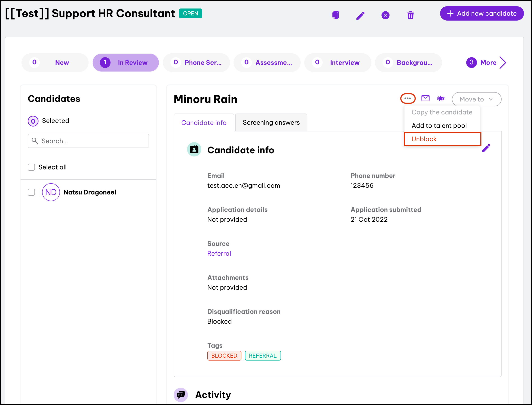Open the three-dots candidate options menu
This screenshot has height=405, width=532.
[x=408, y=98]
